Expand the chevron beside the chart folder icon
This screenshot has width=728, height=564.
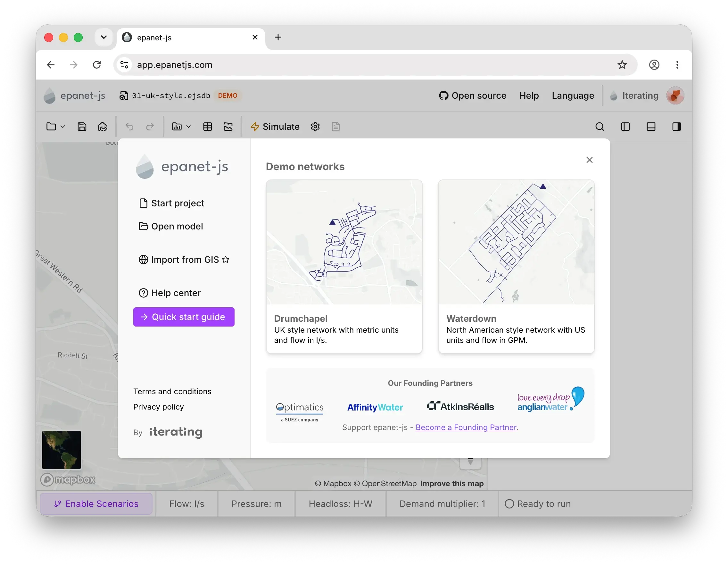point(188,127)
